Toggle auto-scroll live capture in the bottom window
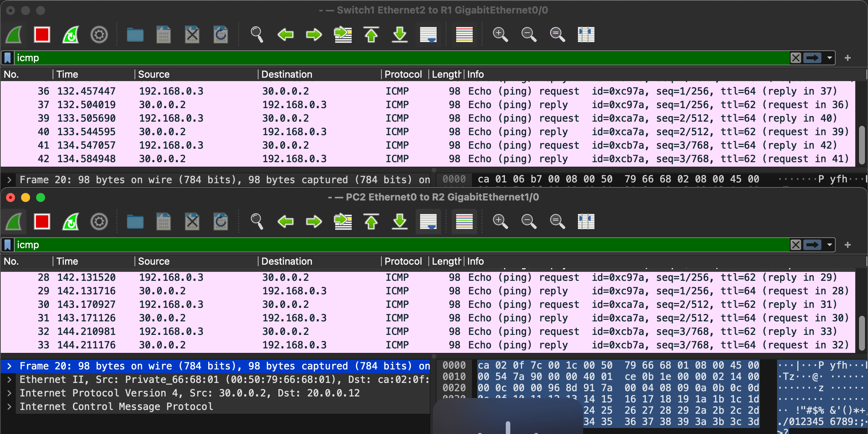 428,222
